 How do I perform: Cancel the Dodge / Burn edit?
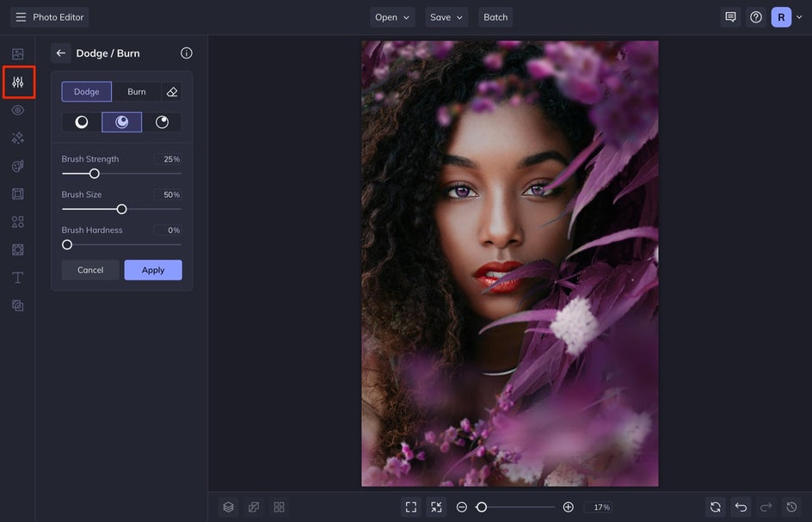pyautogui.click(x=90, y=270)
